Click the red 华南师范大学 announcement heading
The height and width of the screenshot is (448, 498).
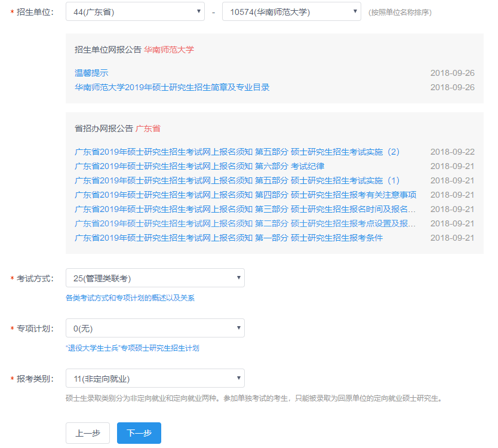coord(169,50)
